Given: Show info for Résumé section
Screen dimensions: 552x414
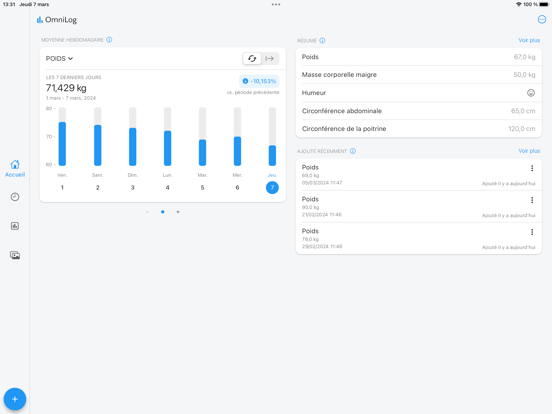Looking at the screenshot, I should tap(322, 40).
